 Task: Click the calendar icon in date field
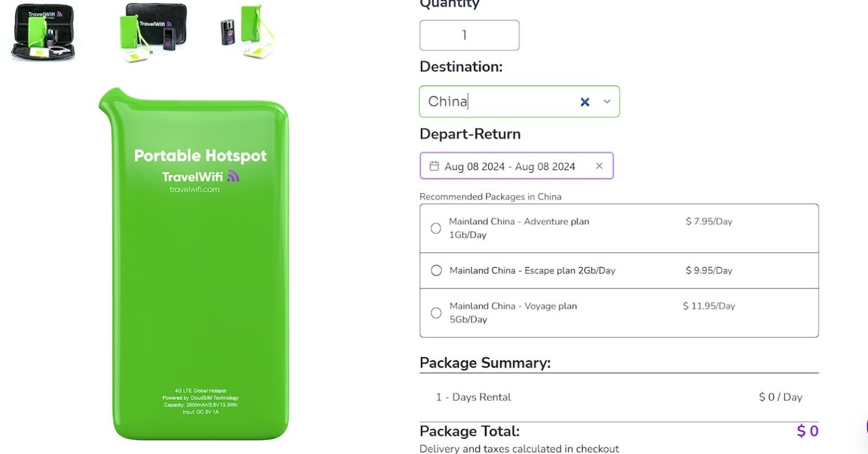pos(433,166)
